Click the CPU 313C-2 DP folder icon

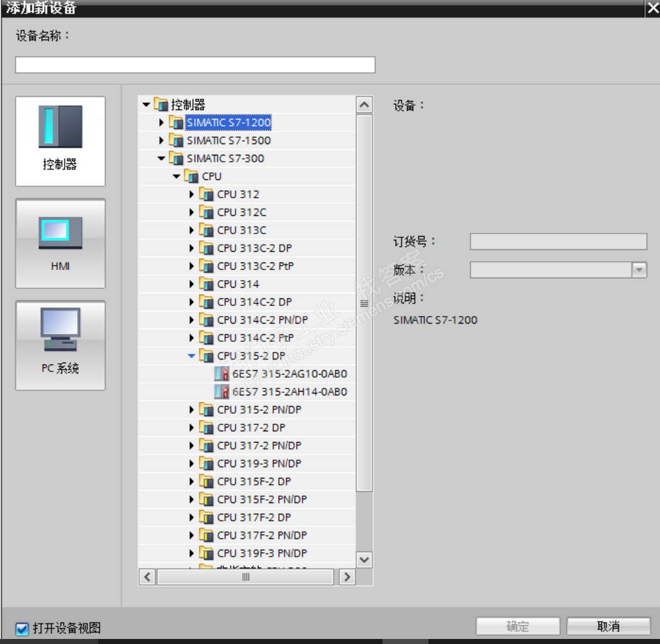tap(206, 248)
